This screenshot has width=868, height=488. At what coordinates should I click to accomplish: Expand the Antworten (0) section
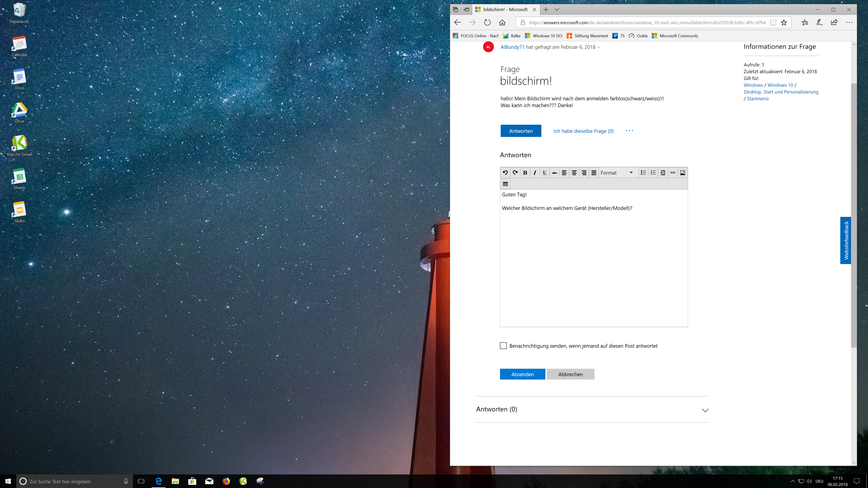click(705, 410)
